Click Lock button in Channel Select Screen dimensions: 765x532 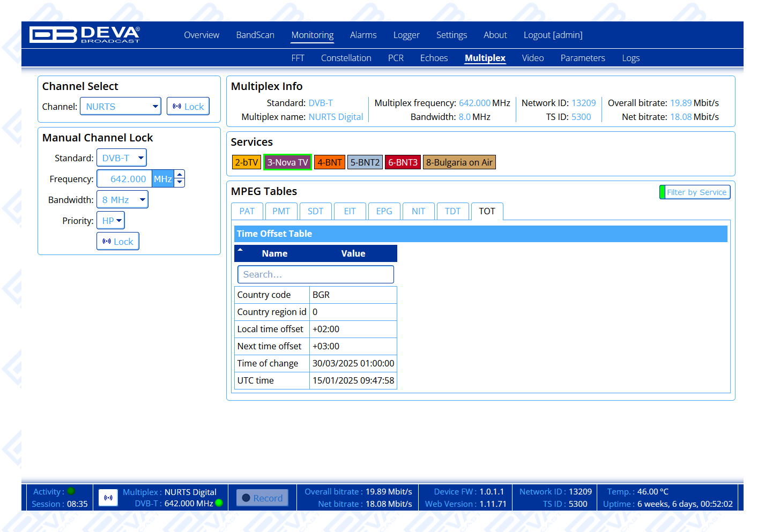(x=188, y=107)
